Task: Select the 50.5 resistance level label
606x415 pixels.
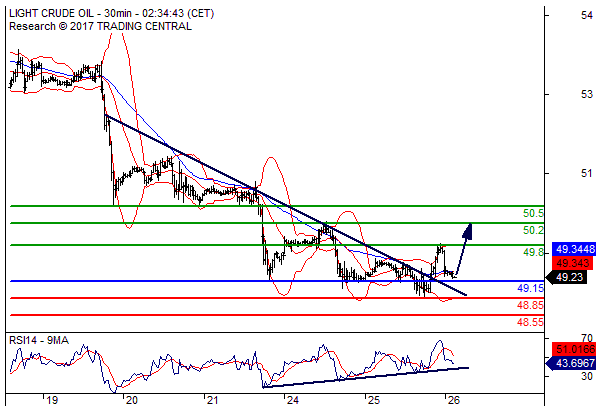Action: 533,213
